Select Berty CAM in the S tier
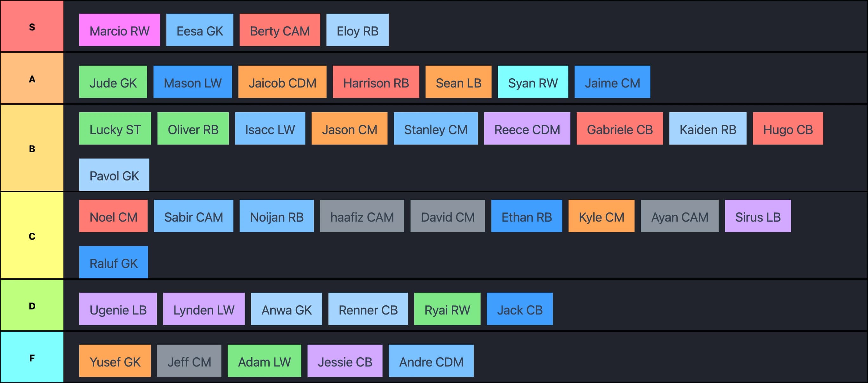The height and width of the screenshot is (383, 868). (280, 30)
